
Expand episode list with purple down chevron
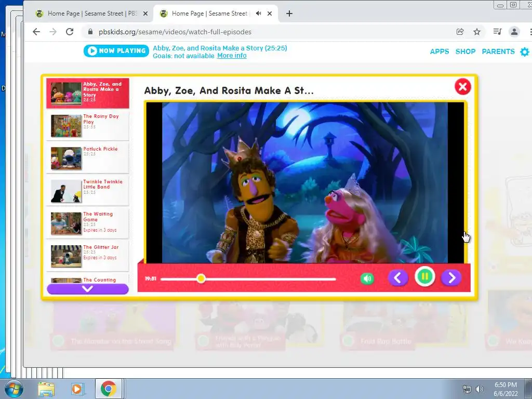87,289
